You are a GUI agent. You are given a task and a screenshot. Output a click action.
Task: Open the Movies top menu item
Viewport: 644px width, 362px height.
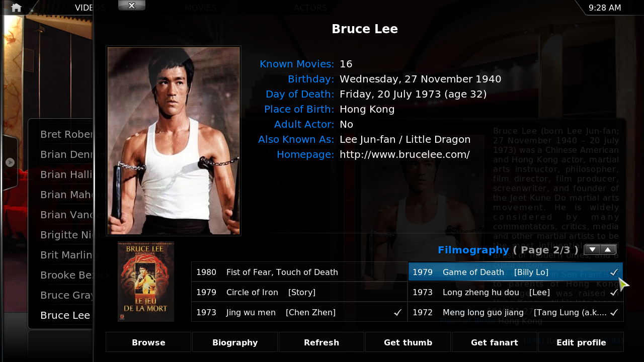click(200, 8)
